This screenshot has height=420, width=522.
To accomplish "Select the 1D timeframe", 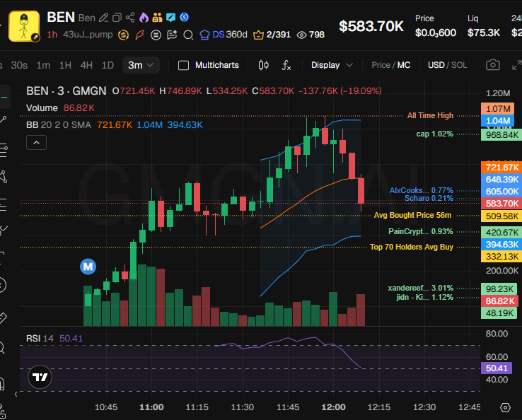I will (x=108, y=65).
